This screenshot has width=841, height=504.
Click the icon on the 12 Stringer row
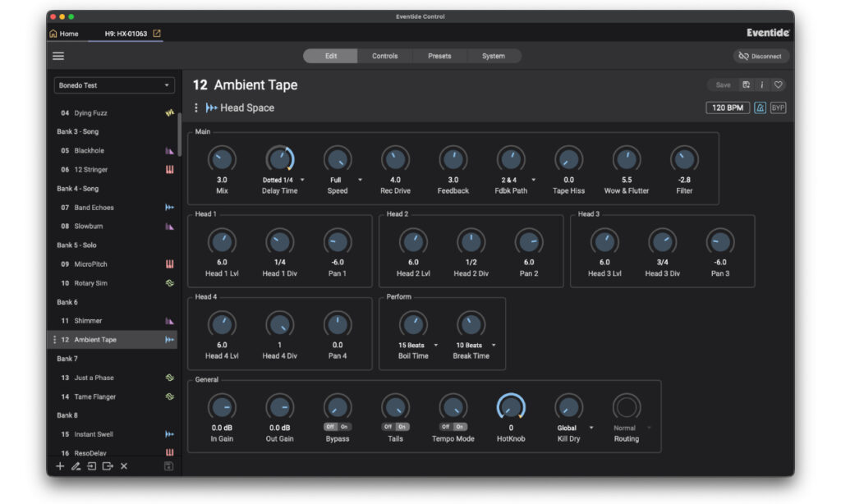coord(169,169)
